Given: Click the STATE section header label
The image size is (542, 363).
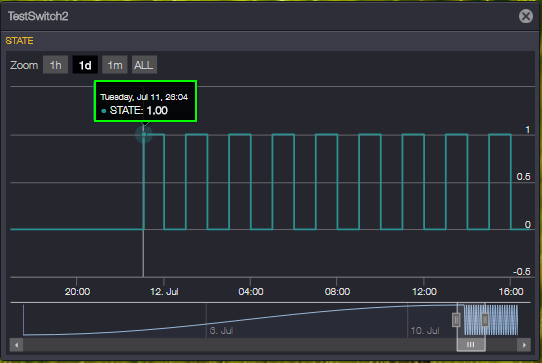Looking at the screenshot, I should point(19,41).
